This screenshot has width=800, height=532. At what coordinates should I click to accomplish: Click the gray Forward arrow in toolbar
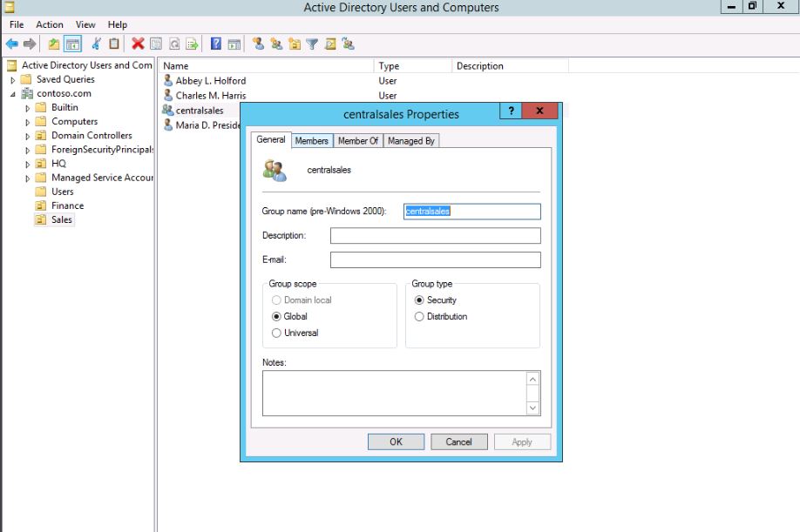(x=30, y=44)
